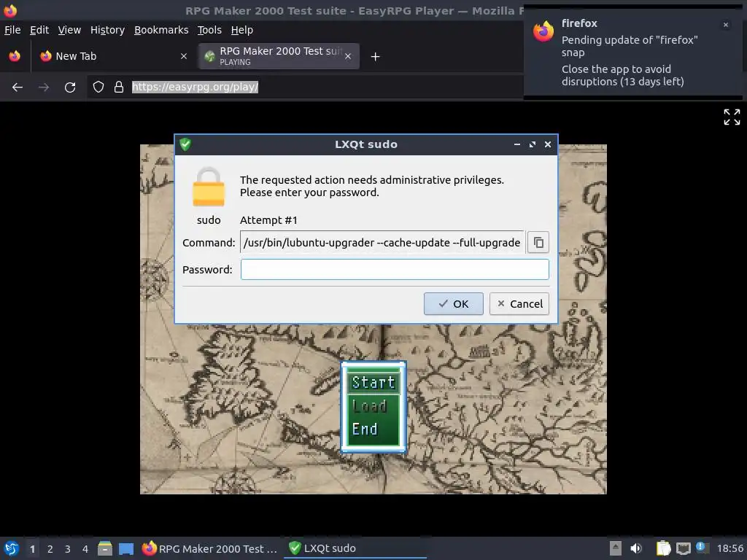747x560 pixels.
Task: Select Start in the game menu
Action: tap(373, 382)
